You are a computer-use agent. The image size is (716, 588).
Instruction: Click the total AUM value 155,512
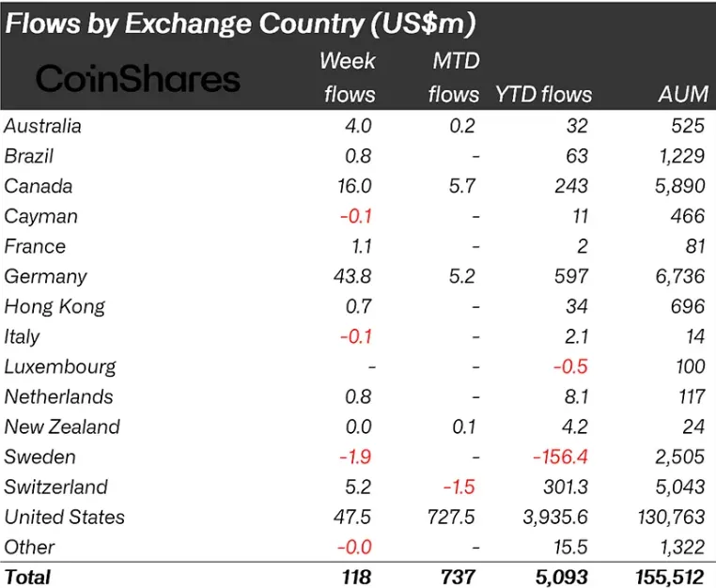tap(670, 578)
